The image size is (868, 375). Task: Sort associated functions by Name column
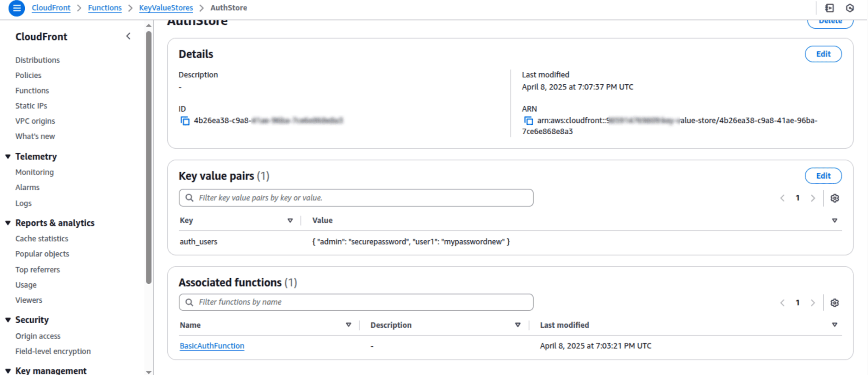coord(348,325)
